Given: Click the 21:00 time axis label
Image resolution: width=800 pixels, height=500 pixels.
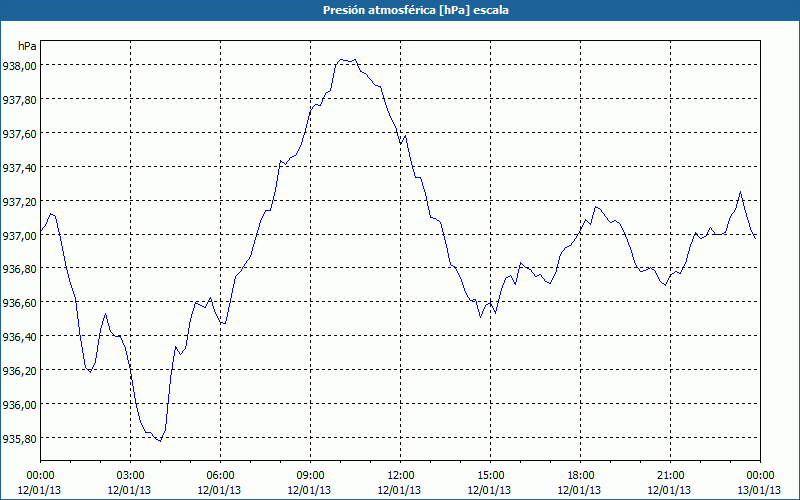Looking at the screenshot, I should (x=670, y=476).
